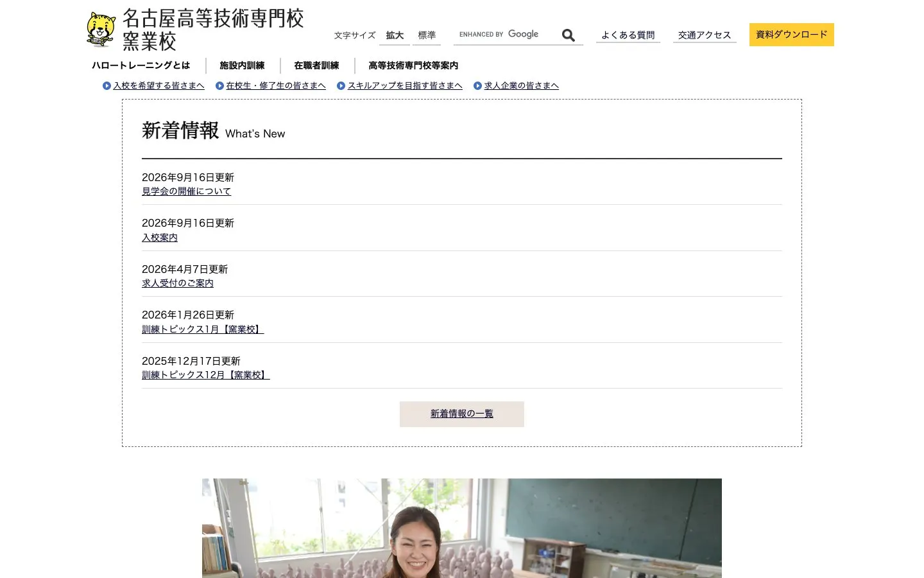
Task: Click the 名古屋高等技術専門校 窯業校 site title
Action: pyautogui.click(x=213, y=30)
